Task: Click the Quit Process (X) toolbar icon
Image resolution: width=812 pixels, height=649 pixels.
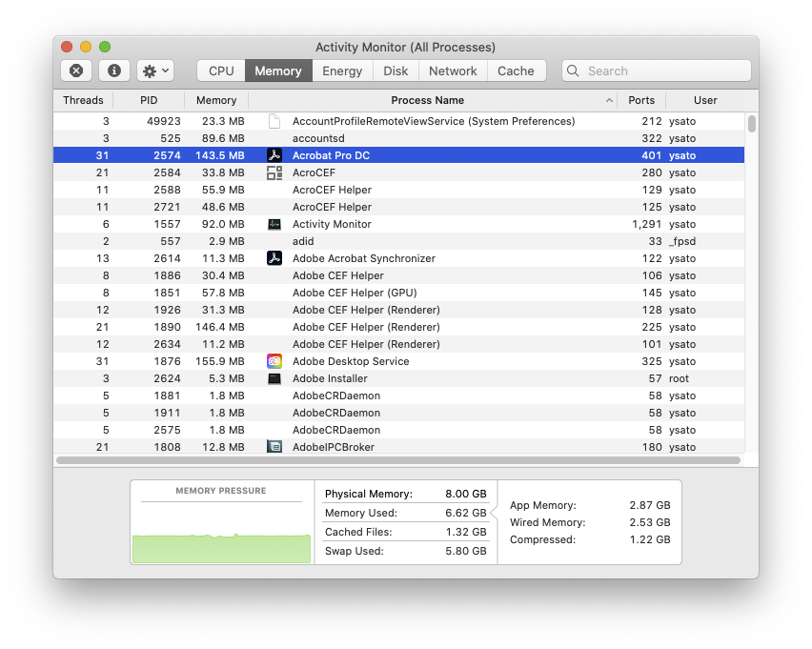Action: point(76,71)
